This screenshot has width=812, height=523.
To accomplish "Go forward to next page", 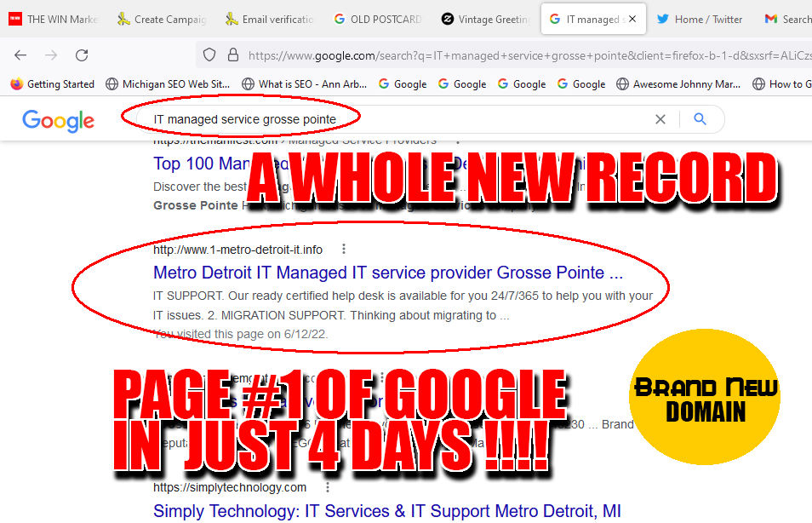I will (51, 55).
